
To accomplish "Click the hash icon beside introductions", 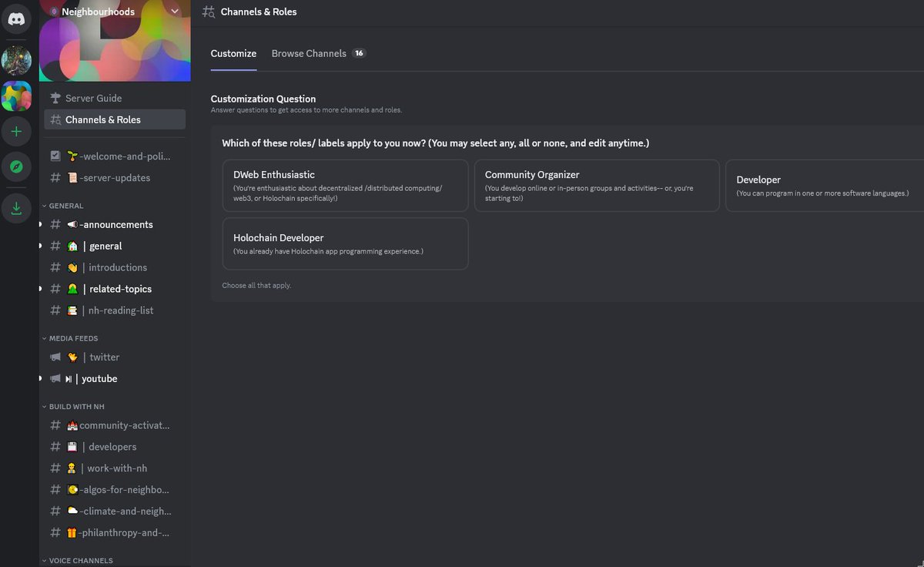I will click(x=55, y=267).
